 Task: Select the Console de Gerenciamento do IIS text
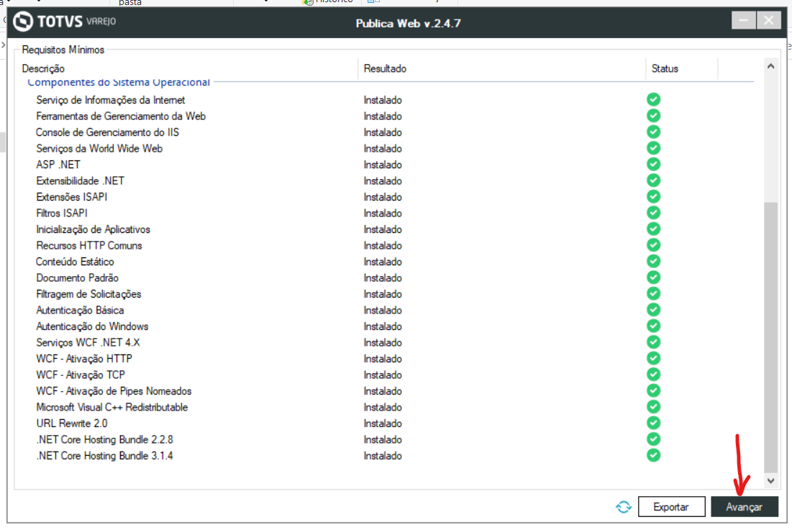click(107, 132)
